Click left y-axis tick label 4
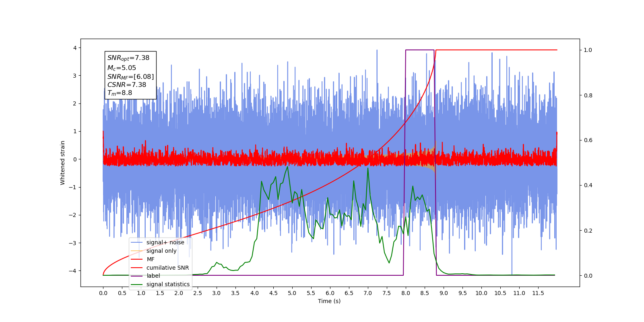Screen dimensions: 644x322 click(x=75, y=48)
